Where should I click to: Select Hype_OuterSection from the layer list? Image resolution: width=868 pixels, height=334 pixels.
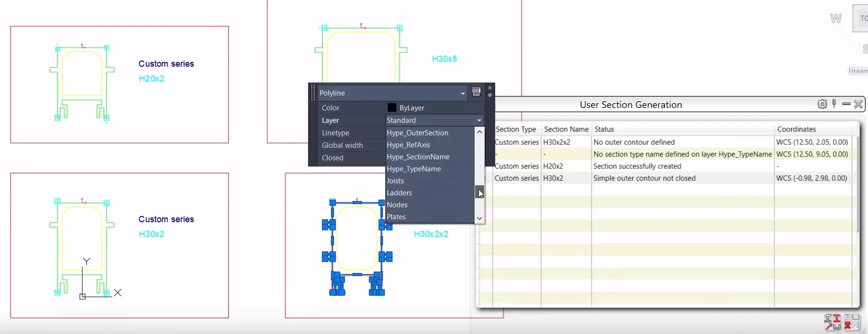point(417,133)
